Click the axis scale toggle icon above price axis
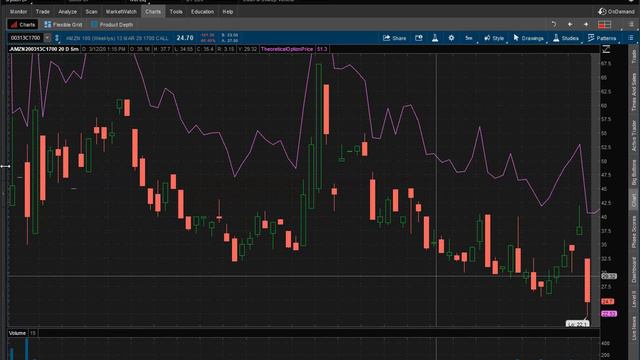The height and width of the screenshot is (360, 640). pyautogui.click(x=606, y=49)
